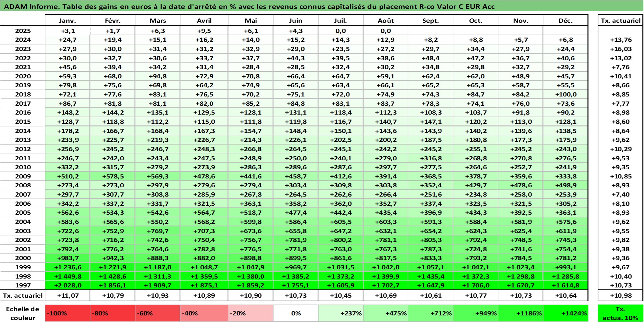Click the +237% pale green scale swatch
This screenshot has height=322, width=644.
point(341,313)
